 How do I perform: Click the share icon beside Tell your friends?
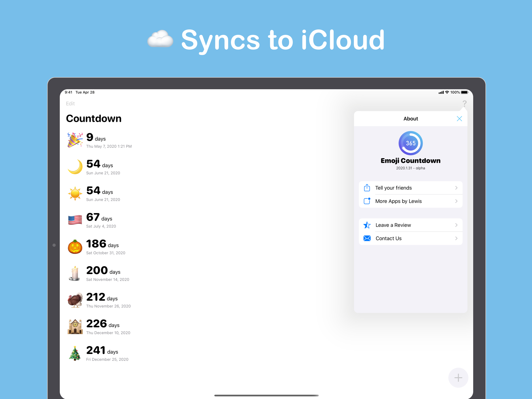click(x=367, y=188)
